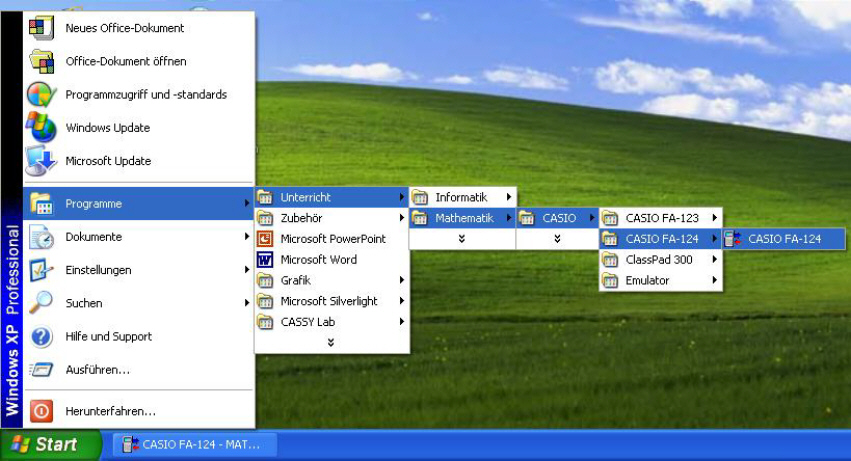The width and height of the screenshot is (851, 461).
Task: Click the Mathematik text label
Action: [x=465, y=218]
